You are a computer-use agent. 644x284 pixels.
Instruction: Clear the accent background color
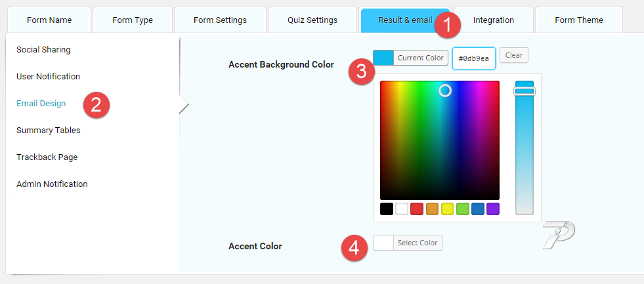[x=514, y=55]
